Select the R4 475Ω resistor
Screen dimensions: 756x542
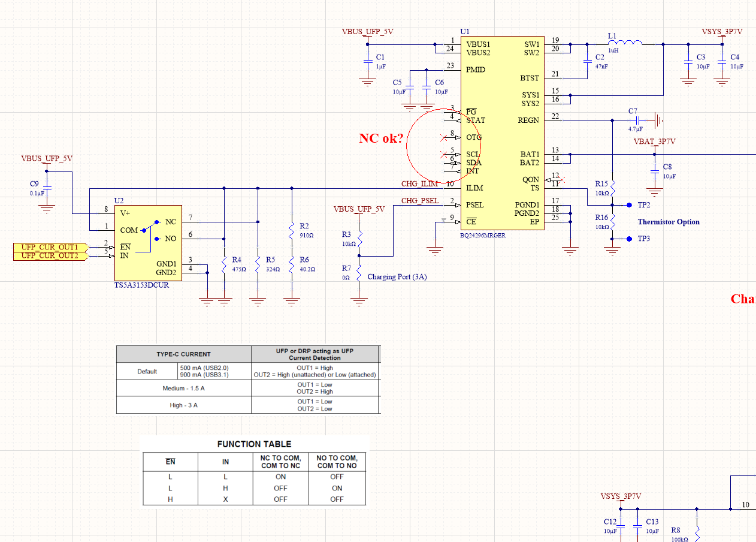point(224,264)
